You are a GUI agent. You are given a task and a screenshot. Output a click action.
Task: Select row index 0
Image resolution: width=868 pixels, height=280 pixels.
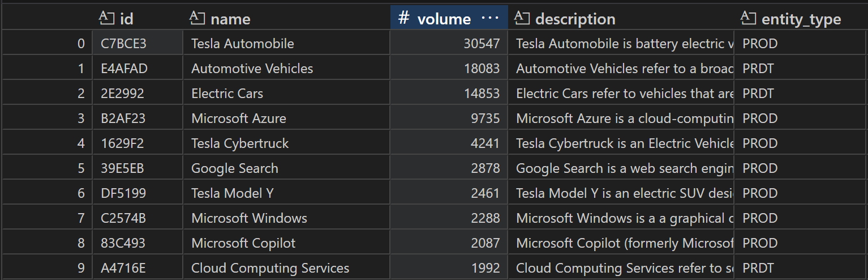[x=48, y=44]
